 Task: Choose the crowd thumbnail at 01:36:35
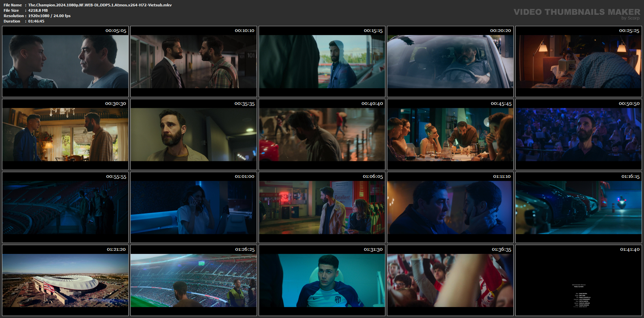click(450, 280)
